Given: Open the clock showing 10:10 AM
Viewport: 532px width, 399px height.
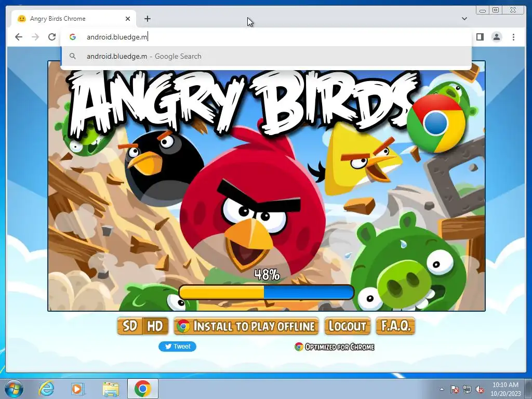Looking at the screenshot, I should coord(506,389).
